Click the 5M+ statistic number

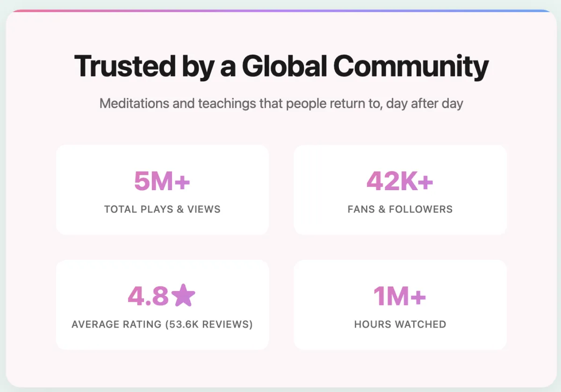tap(162, 181)
